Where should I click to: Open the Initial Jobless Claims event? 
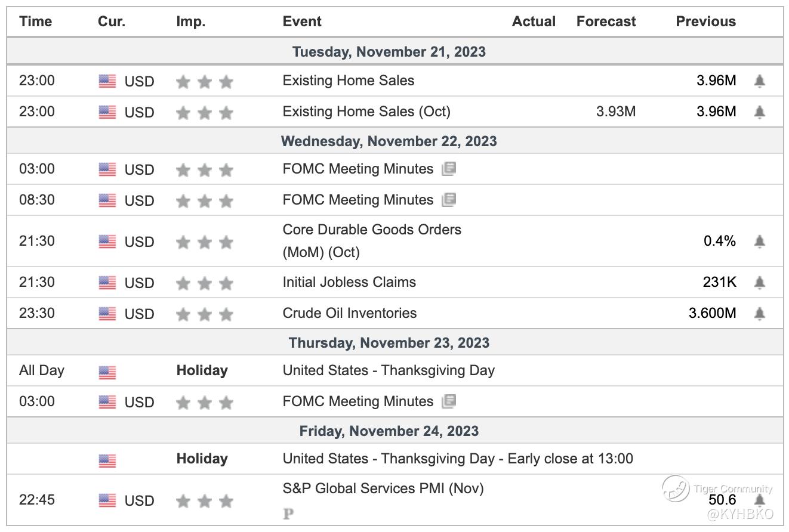(x=349, y=282)
